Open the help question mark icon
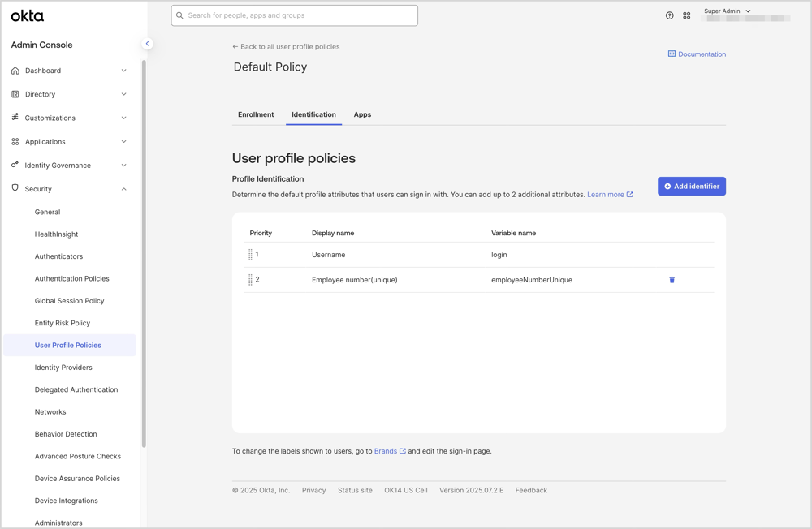Image resolution: width=812 pixels, height=529 pixels. [670, 15]
